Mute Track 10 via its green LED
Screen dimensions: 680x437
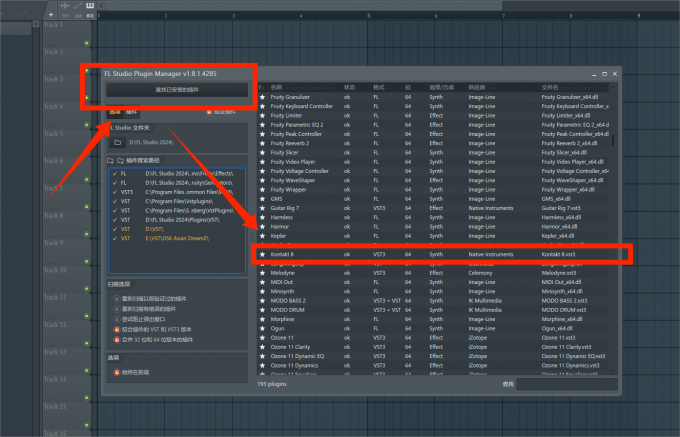click(x=87, y=289)
